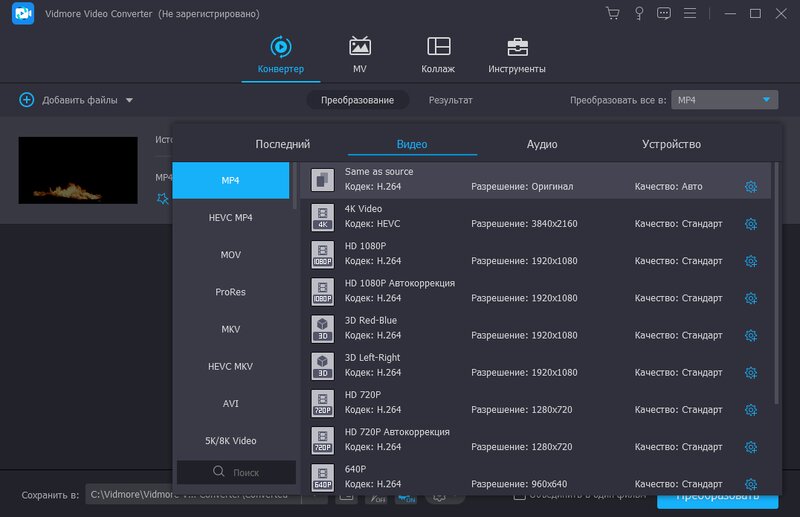Screen dimensions: 800x517
Task: Click the 640P preset film icon
Action: tap(322, 477)
